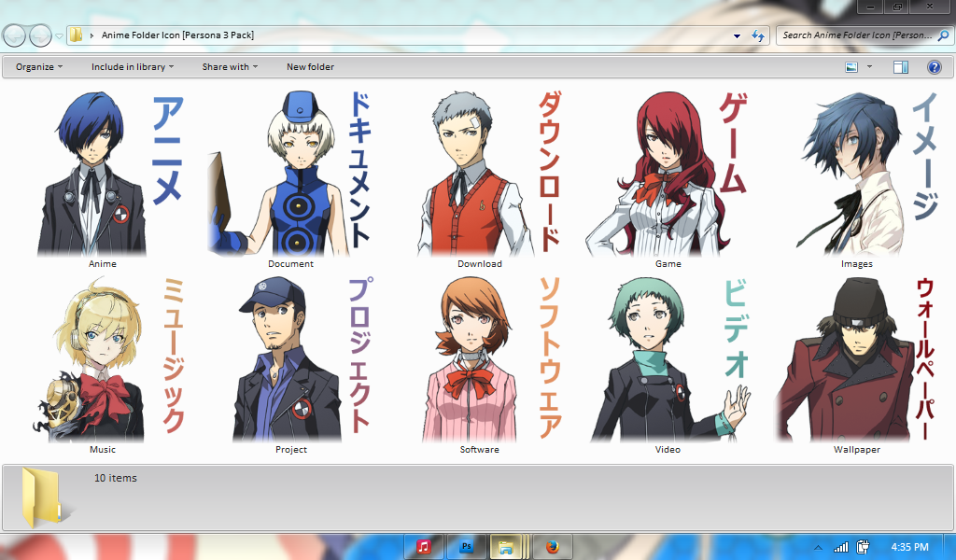Click the Music folder name label
The height and width of the screenshot is (560, 956).
103,450
